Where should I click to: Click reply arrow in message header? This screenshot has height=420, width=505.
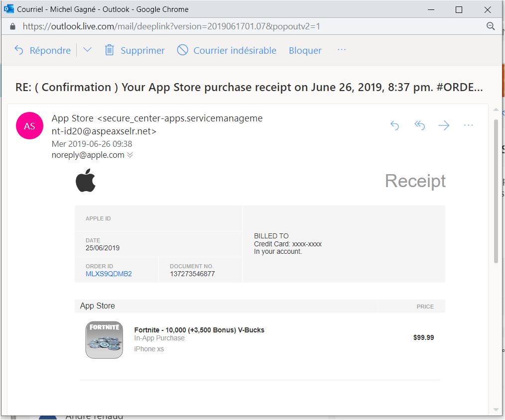394,126
